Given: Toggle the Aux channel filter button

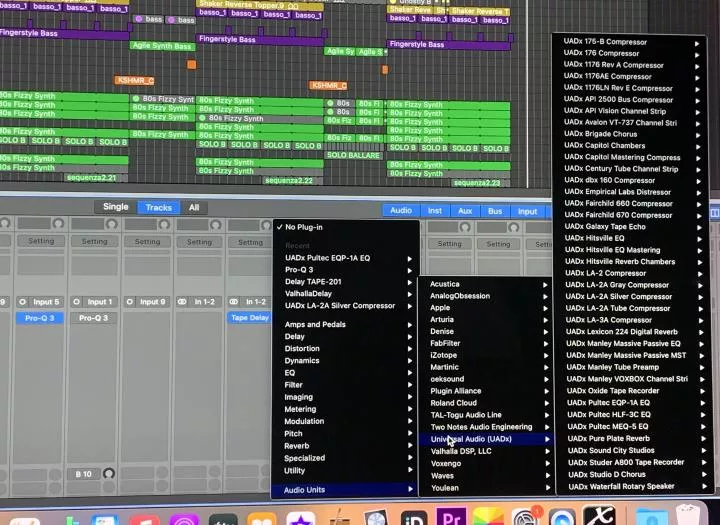Looking at the screenshot, I should point(465,211).
